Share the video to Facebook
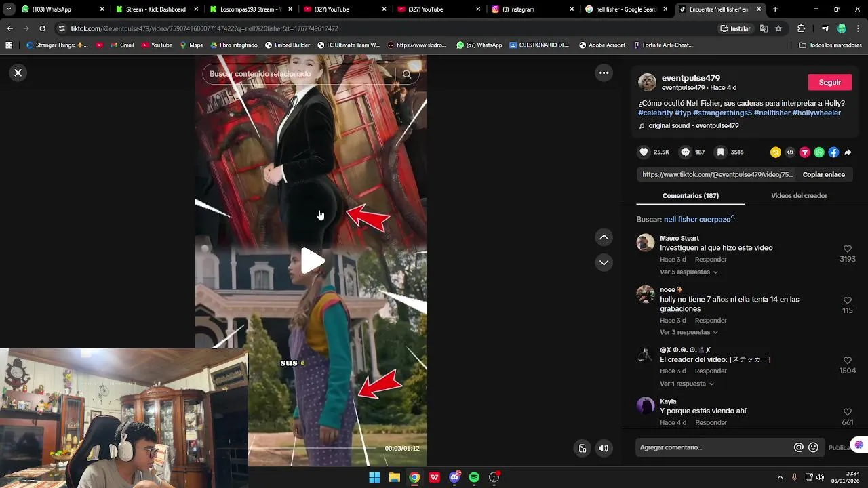The height and width of the screenshot is (488, 868). point(833,152)
